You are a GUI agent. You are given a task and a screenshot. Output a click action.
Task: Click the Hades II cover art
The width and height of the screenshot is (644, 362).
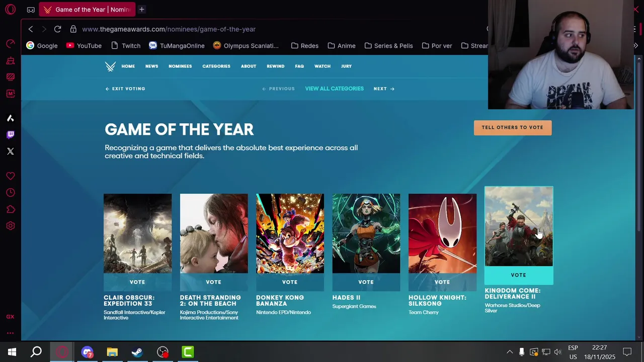(x=366, y=234)
